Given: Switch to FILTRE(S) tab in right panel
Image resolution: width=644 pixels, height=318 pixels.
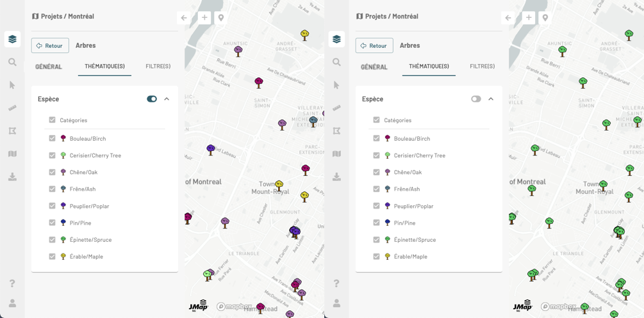Looking at the screenshot, I should point(482,67).
